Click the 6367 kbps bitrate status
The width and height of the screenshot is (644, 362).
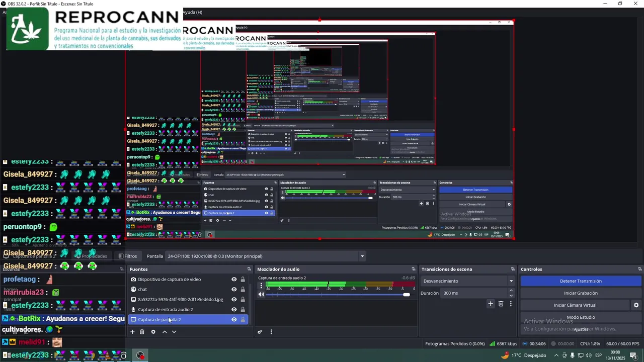[503, 344]
